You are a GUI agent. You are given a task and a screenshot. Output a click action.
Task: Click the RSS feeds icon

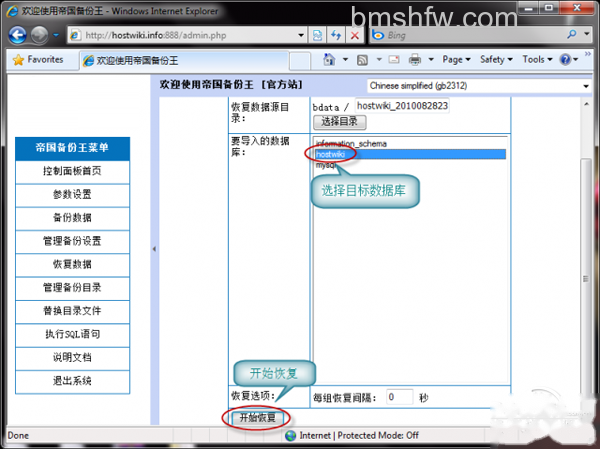pyautogui.click(x=362, y=60)
